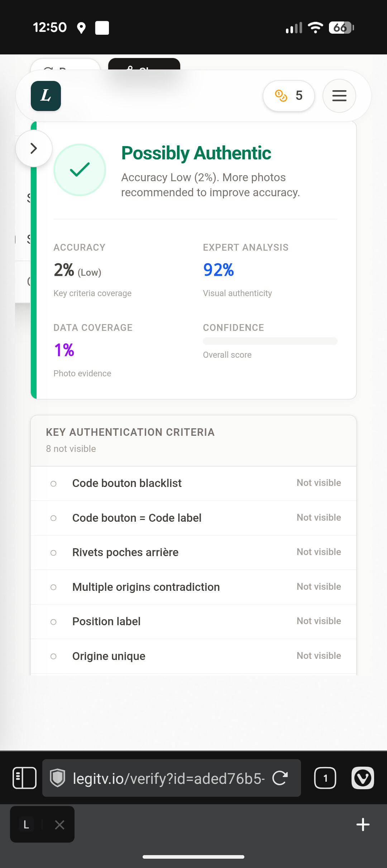
Task: Click the Confidence overall score bar
Action: [270, 341]
